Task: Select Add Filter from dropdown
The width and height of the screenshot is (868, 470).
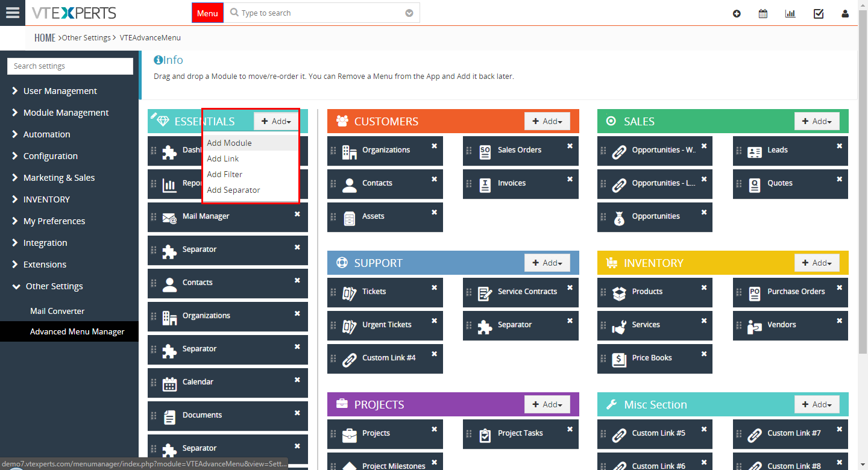Action: (251, 174)
